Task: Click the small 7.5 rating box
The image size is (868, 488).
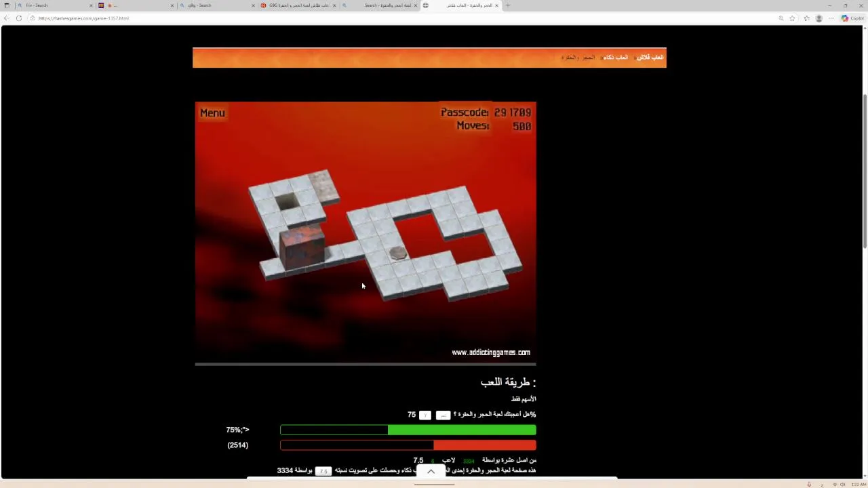Action: coord(323,471)
